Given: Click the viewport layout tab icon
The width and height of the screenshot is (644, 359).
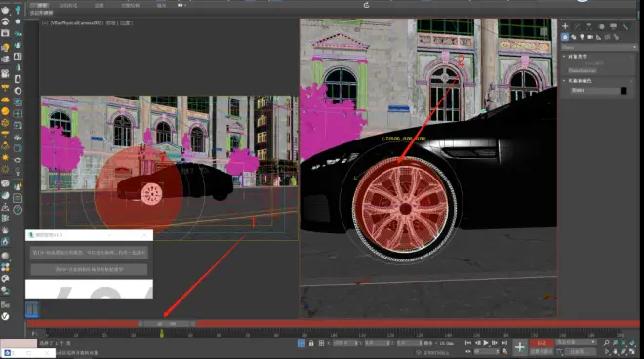Looking at the screenshot, I should pos(32,309).
